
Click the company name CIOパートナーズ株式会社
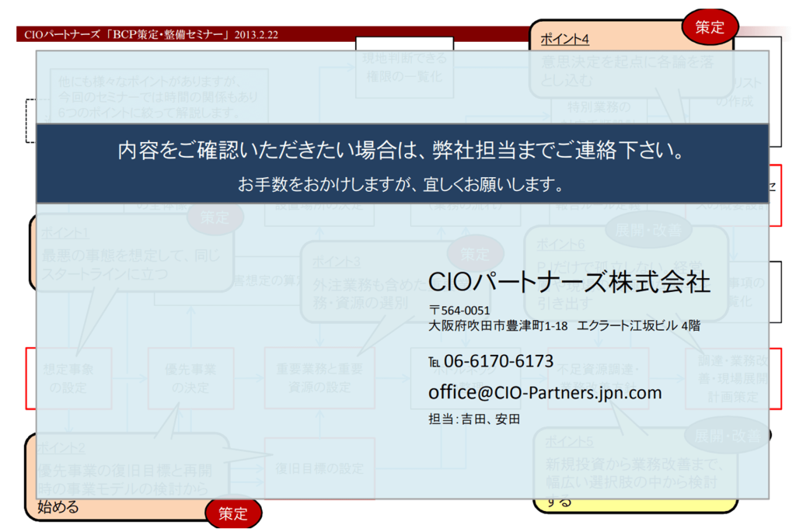coord(569,282)
